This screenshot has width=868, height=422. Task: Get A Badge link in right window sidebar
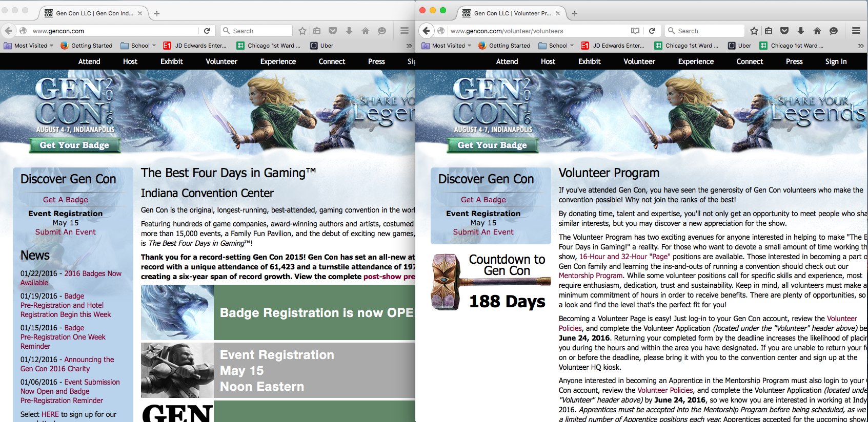point(483,200)
